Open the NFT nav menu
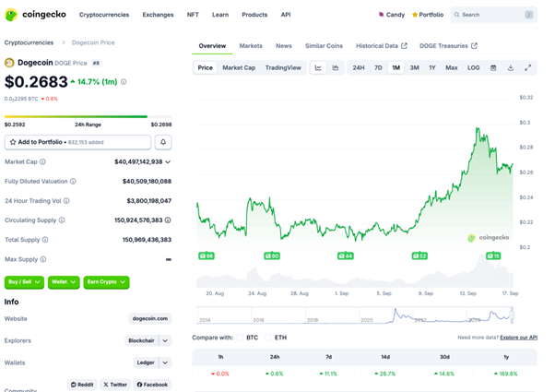Image resolution: width=555 pixels, height=392 pixels. 193,15
